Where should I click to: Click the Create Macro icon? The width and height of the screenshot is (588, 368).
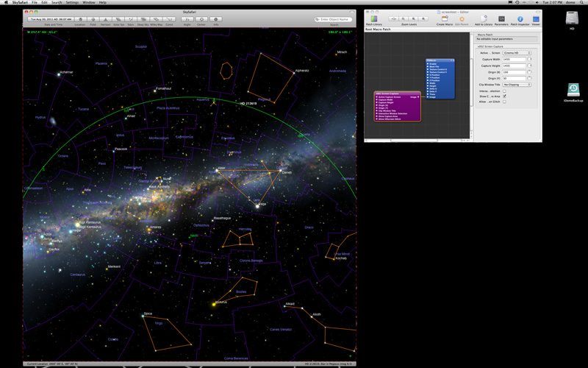coord(444,18)
